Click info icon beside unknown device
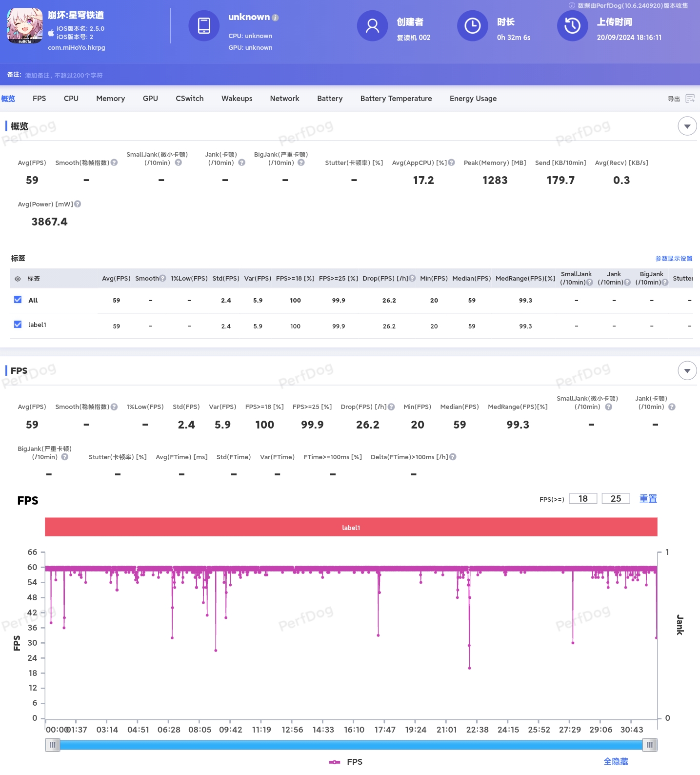The image size is (700, 775). (x=275, y=18)
